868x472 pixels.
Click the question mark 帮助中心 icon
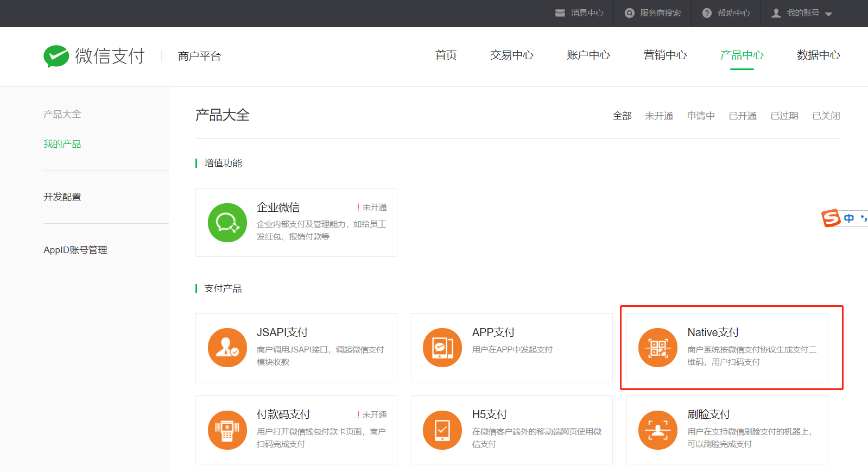coord(707,13)
